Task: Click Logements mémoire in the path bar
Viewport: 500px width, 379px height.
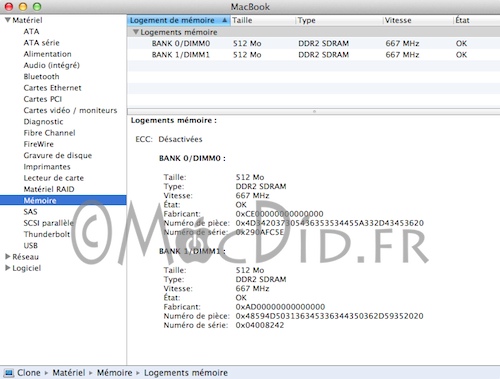Action: coord(186,372)
